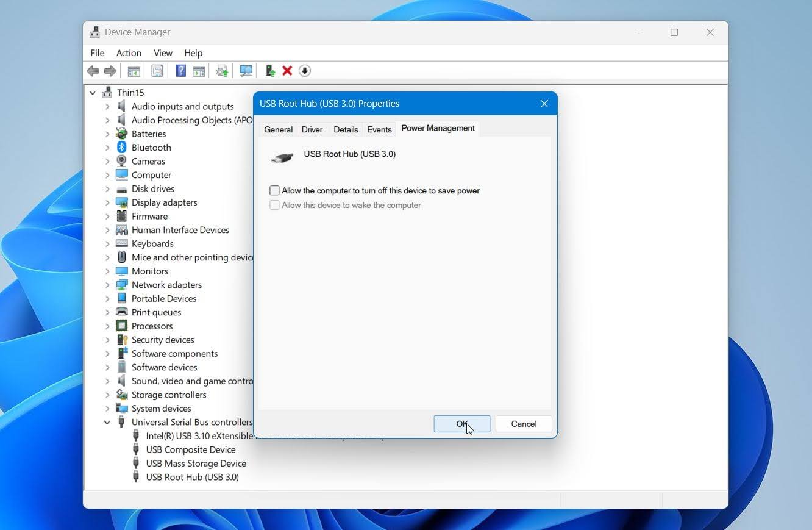
Task: Expand the Keyboards category
Action: click(x=107, y=243)
